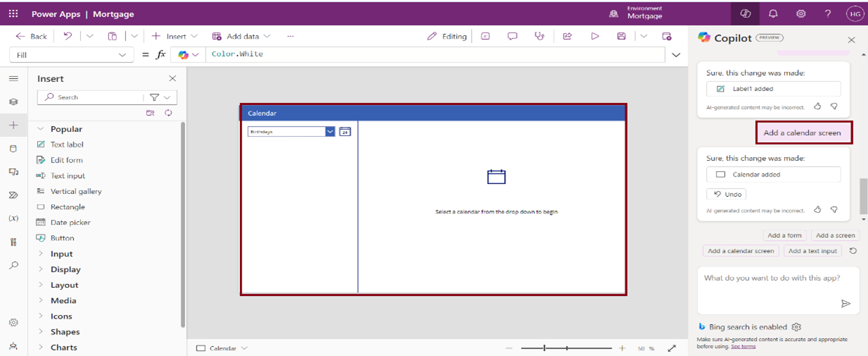Open the Variables (x) sidebar icon
Image resolution: width=868 pixels, height=356 pixels.
[x=13, y=219]
